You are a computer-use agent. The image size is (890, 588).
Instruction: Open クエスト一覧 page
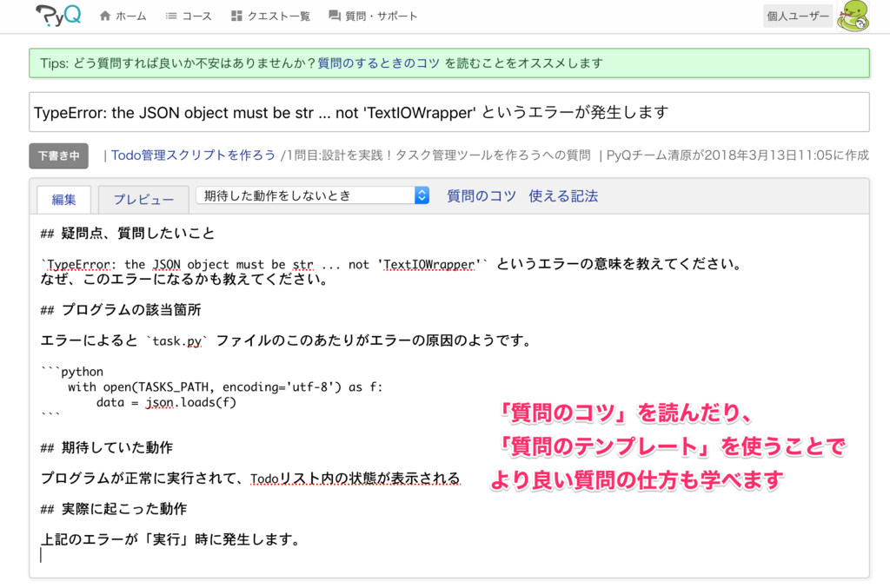[x=279, y=16]
